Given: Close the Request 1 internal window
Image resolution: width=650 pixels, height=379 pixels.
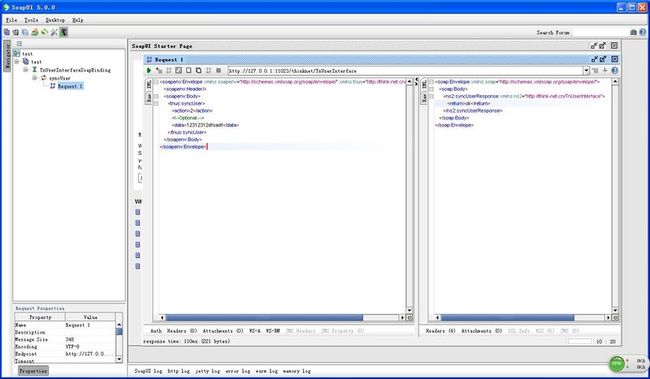Looking at the screenshot, I should click(614, 59).
